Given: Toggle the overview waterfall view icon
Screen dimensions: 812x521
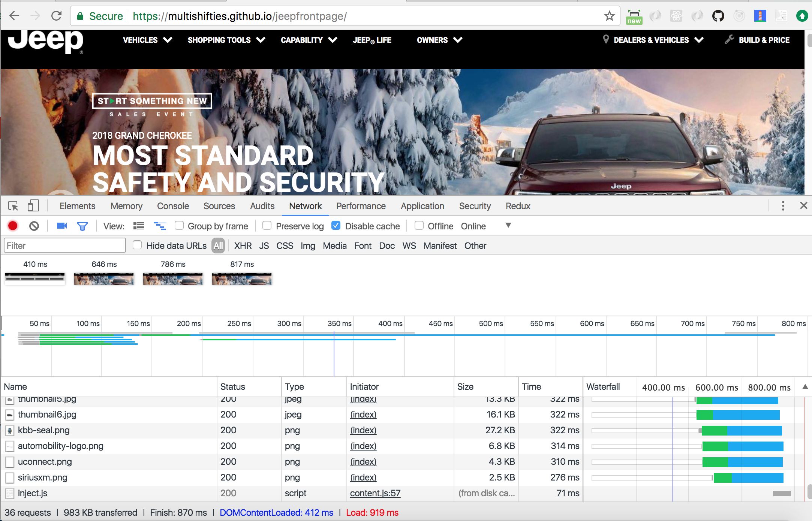Looking at the screenshot, I should point(160,226).
